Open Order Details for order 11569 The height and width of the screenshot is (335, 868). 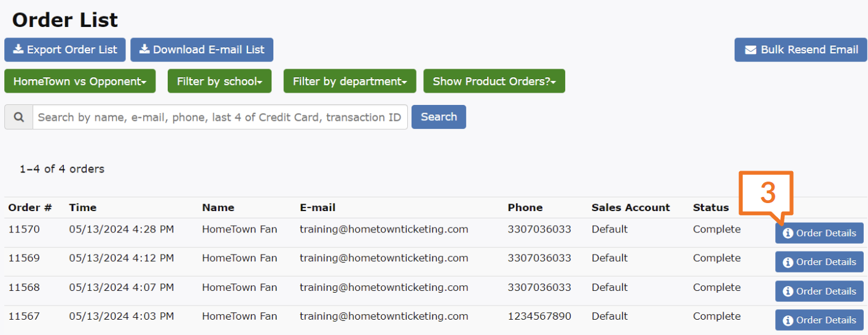[819, 262]
